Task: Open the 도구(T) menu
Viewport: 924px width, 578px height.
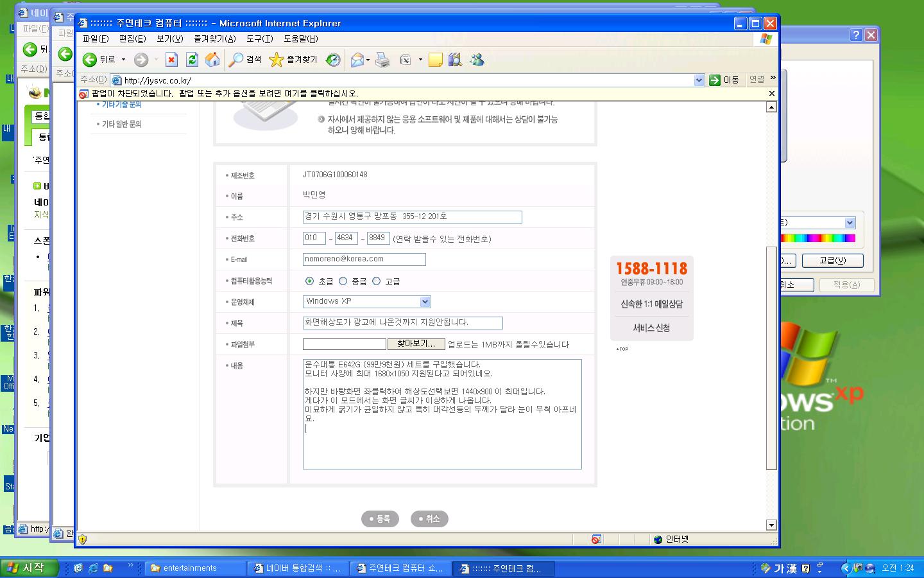Action: (259, 39)
